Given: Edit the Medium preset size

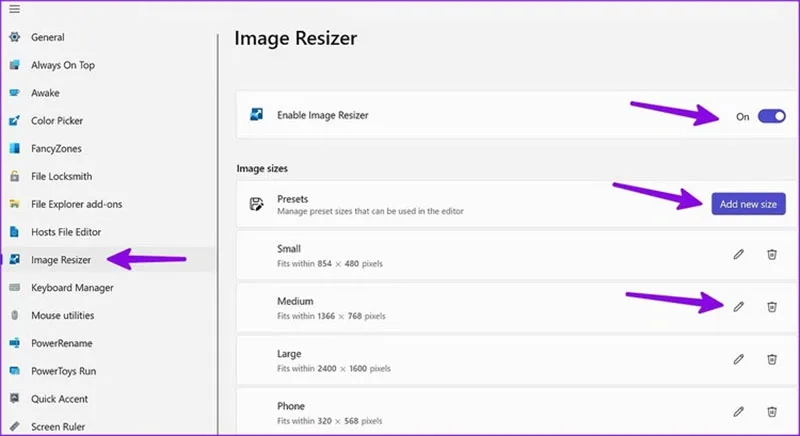Looking at the screenshot, I should [738, 306].
